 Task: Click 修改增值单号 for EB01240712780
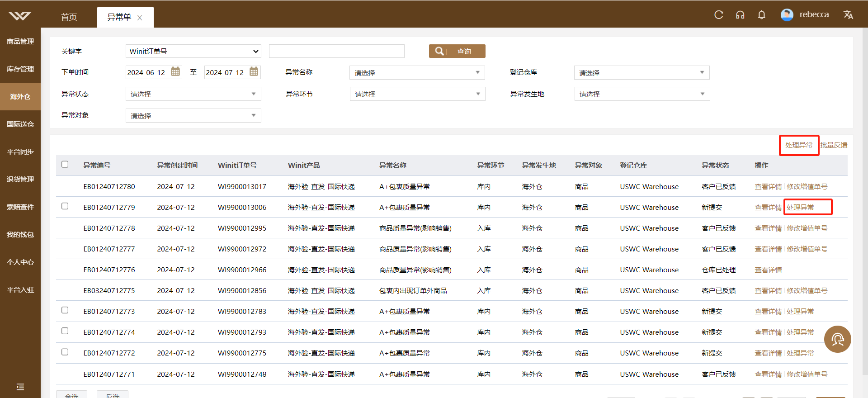807,187
